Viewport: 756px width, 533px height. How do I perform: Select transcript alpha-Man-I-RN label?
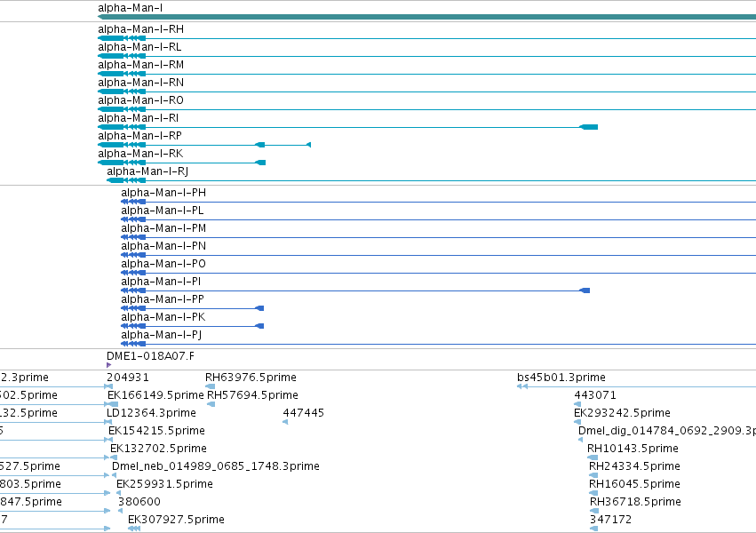(x=140, y=83)
